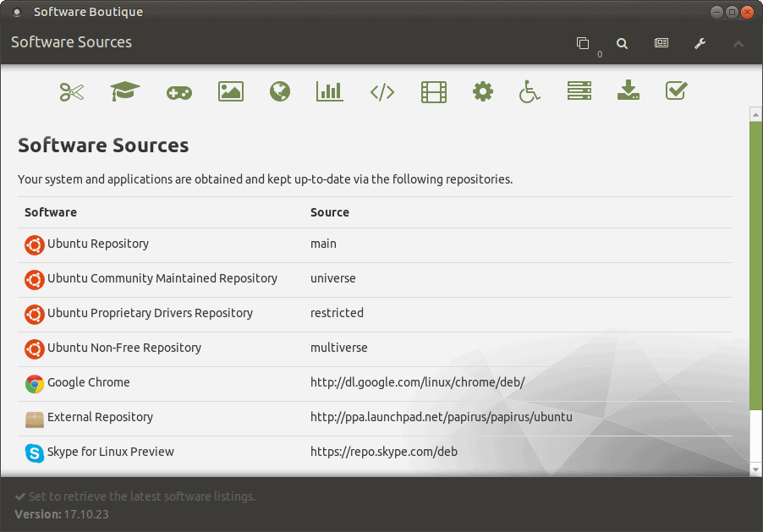
Task: Open the Games gamepad category
Action: (179, 92)
